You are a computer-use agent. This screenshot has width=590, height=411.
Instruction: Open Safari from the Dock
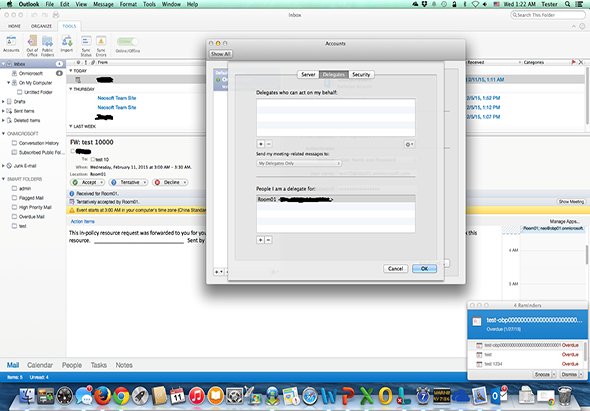[310, 396]
